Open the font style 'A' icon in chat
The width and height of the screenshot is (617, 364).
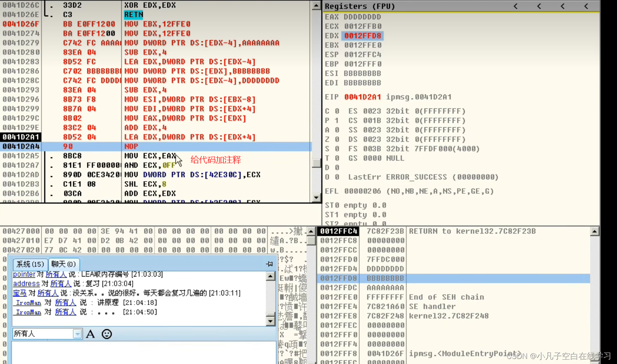tap(90, 334)
